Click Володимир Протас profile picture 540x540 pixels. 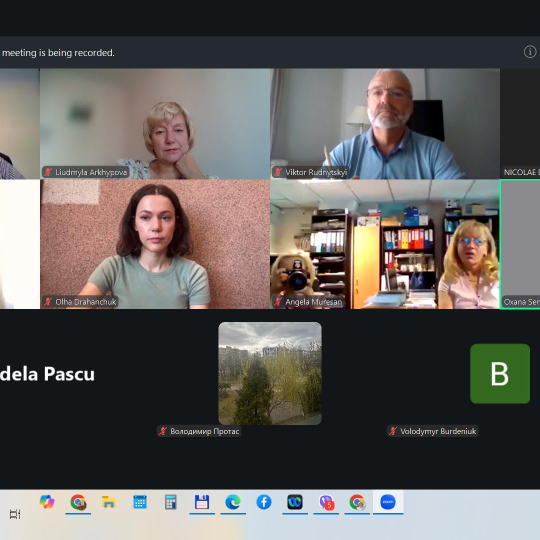click(x=270, y=373)
